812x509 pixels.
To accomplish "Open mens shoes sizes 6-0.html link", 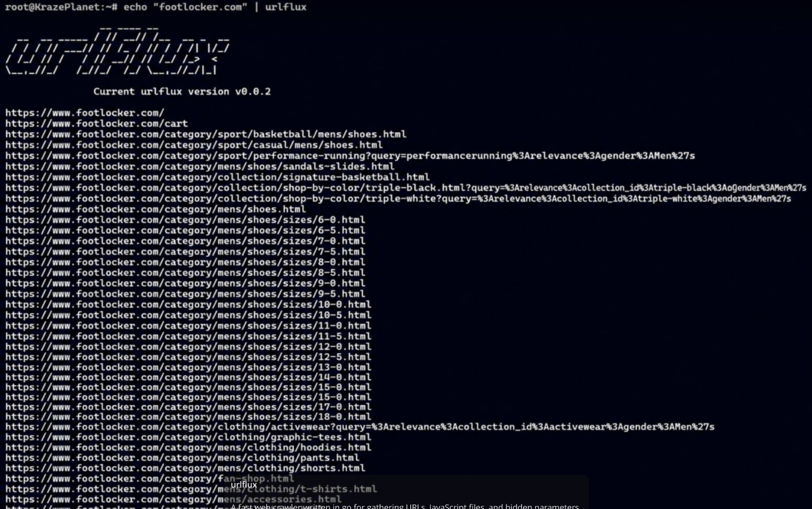I will (x=185, y=220).
